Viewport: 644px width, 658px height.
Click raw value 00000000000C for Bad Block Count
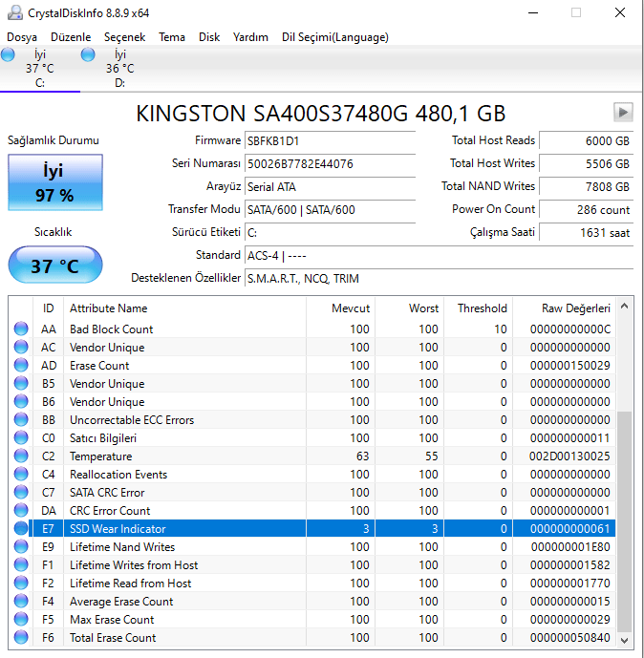coord(570,329)
